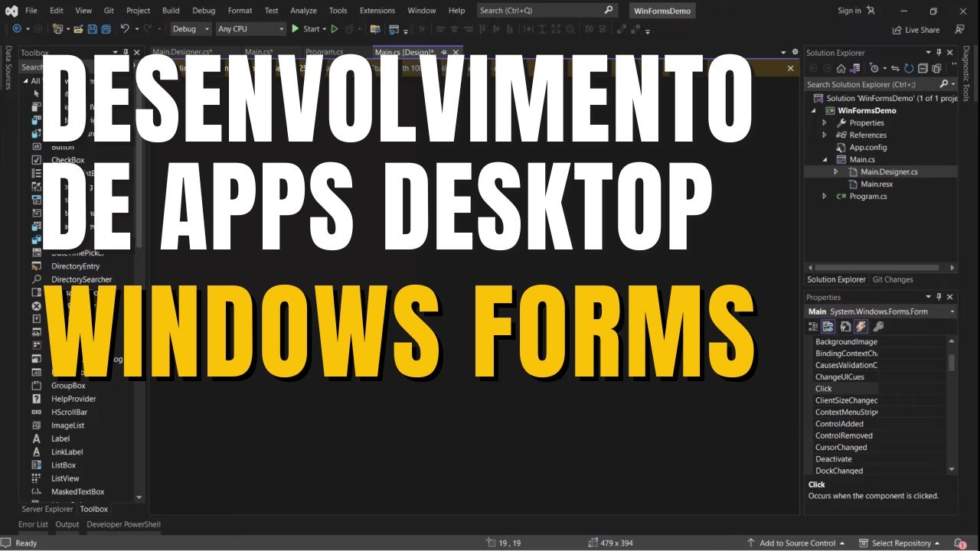Click the Categorized view icon in Properties

pyautogui.click(x=813, y=326)
